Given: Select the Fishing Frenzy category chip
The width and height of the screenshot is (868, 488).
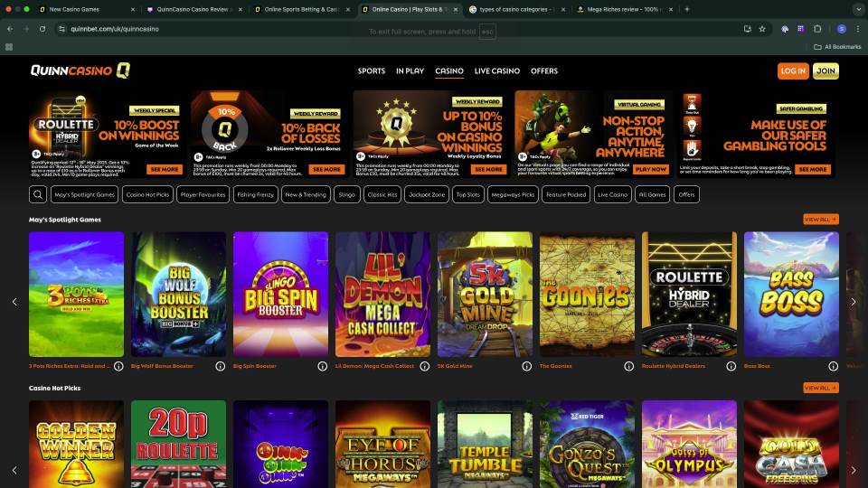Looking at the screenshot, I should [255, 194].
